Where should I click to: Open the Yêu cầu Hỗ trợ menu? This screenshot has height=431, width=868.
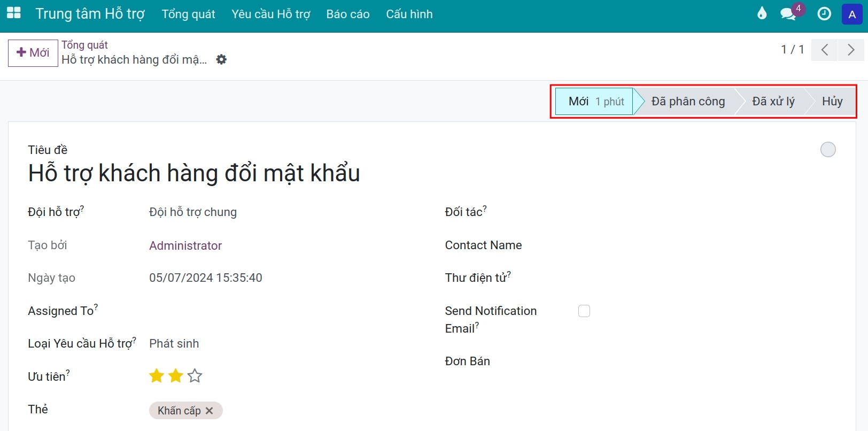[271, 14]
